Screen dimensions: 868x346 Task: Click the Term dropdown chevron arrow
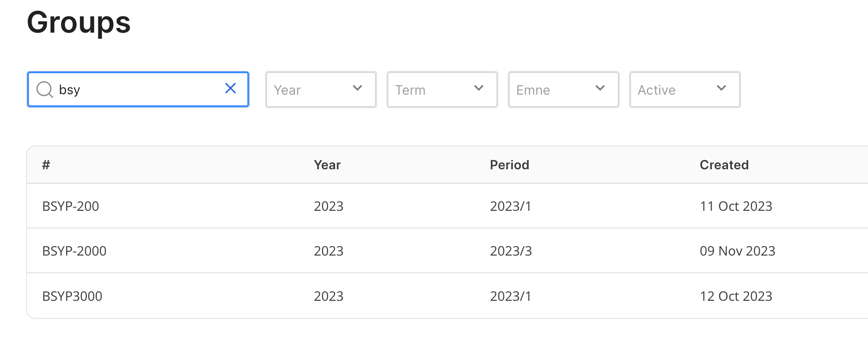479,89
